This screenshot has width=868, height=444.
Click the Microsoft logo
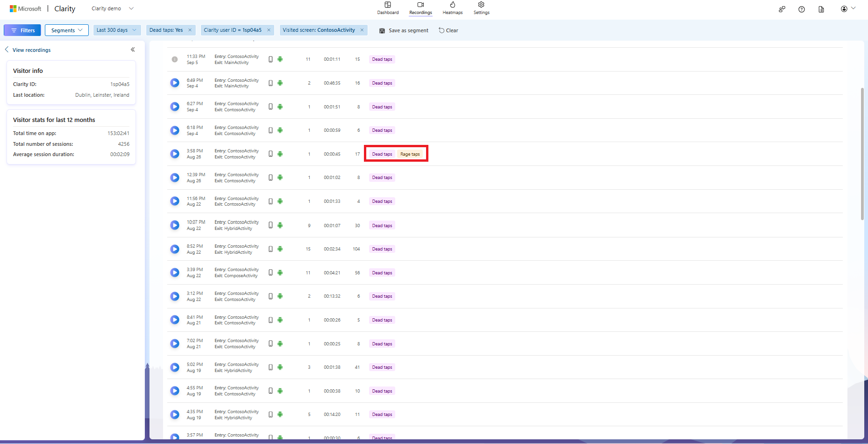click(25, 8)
